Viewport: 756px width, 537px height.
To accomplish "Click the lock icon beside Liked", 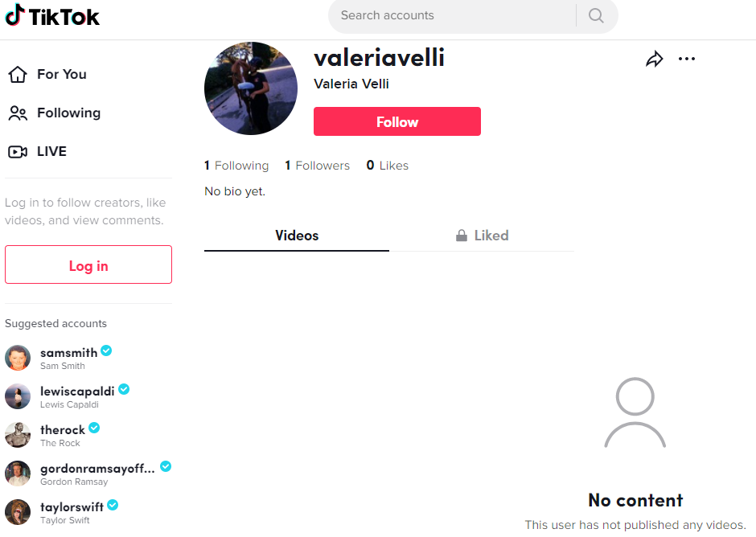I will (462, 236).
